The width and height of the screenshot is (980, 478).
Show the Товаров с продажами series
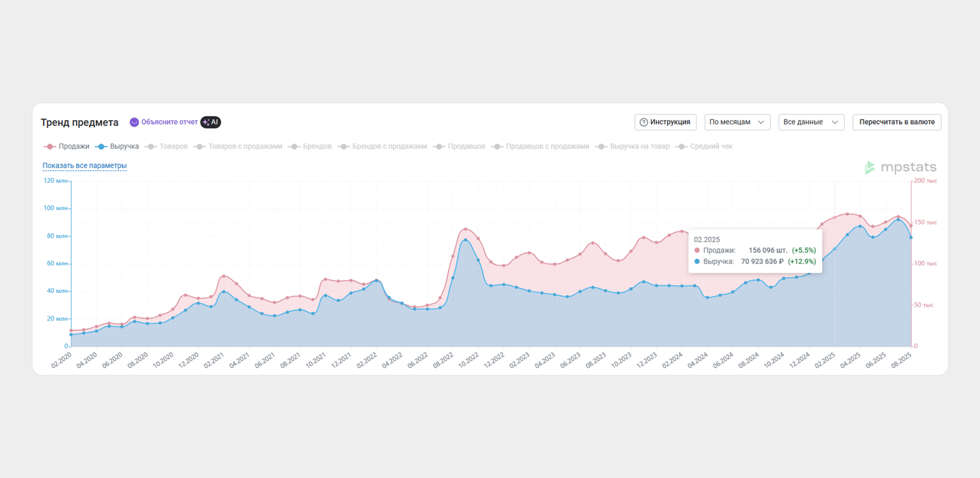pyautogui.click(x=239, y=147)
